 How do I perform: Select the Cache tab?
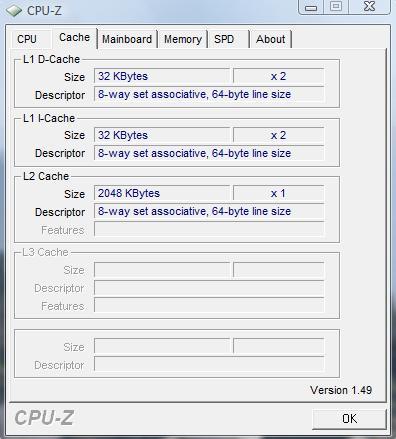(74, 38)
